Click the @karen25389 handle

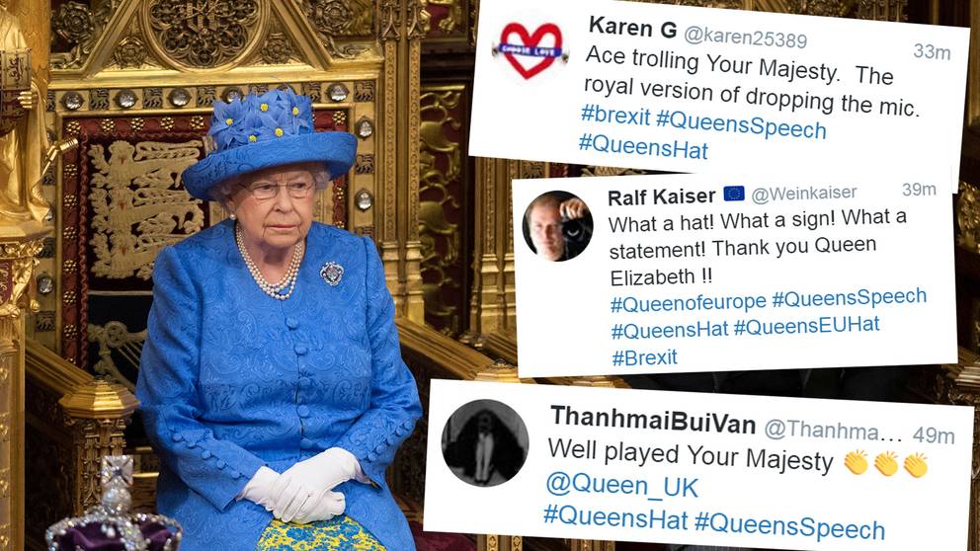pos(746,37)
